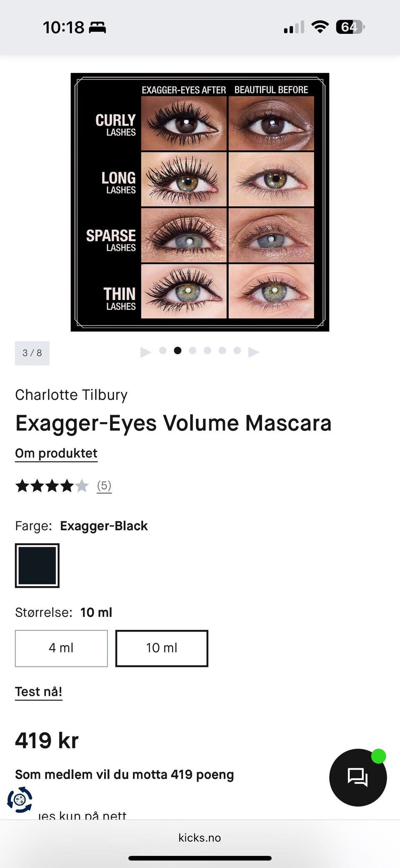This screenshot has height=868, width=400.
Task: Tap the Wi-Fi status icon
Action: coord(320,27)
